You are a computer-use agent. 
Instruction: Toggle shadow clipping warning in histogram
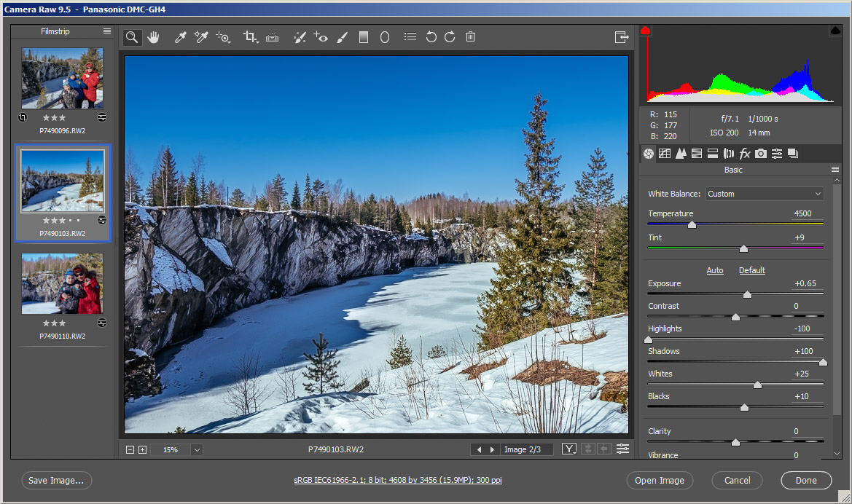(645, 31)
